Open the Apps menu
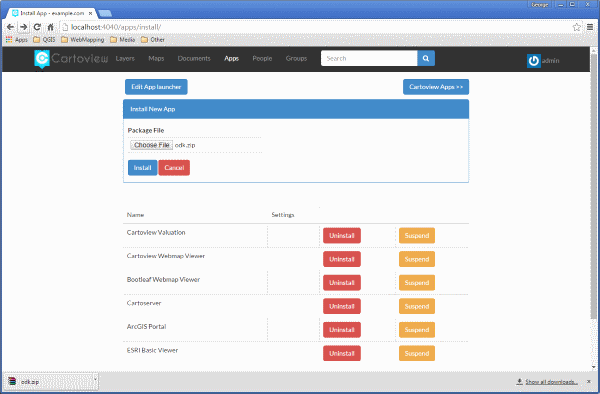This screenshot has height=394, width=600. click(x=232, y=58)
